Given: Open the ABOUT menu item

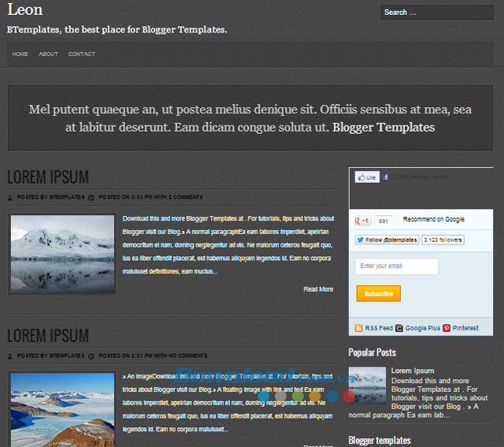Looking at the screenshot, I should coord(48,54).
